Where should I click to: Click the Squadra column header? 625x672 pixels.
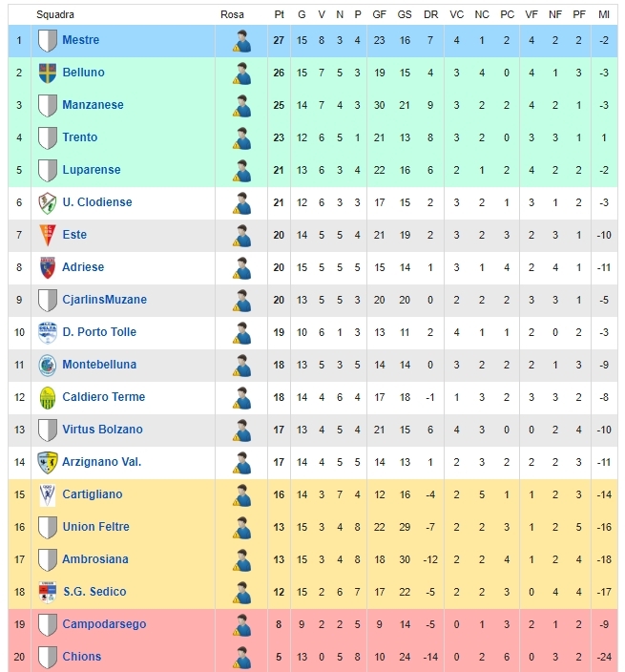click(55, 14)
